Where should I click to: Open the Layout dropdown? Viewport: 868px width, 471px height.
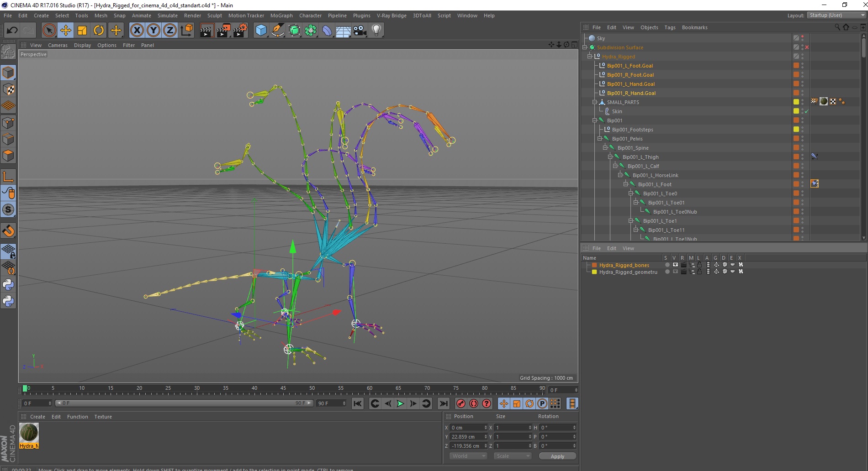(836, 15)
